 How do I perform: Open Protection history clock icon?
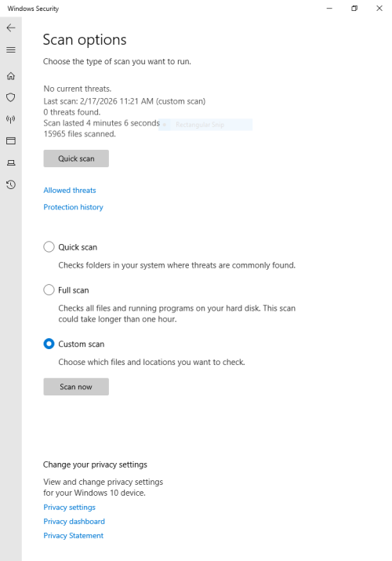coord(11,184)
